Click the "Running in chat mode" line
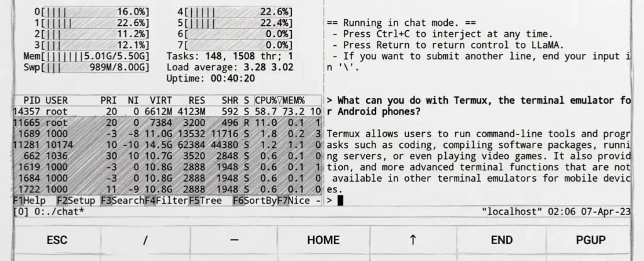The height and width of the screenshot is (261, 644). coord(401,23)
